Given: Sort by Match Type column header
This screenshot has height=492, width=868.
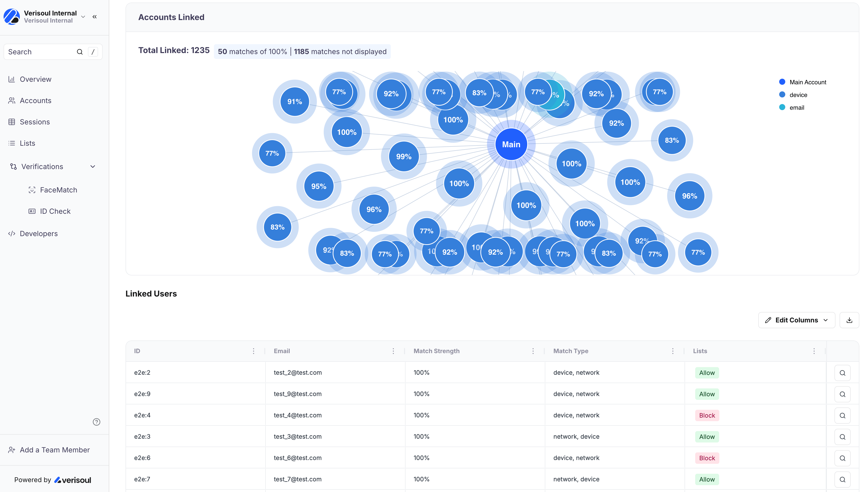Looking at the screenshot, I should coord(570,351).
